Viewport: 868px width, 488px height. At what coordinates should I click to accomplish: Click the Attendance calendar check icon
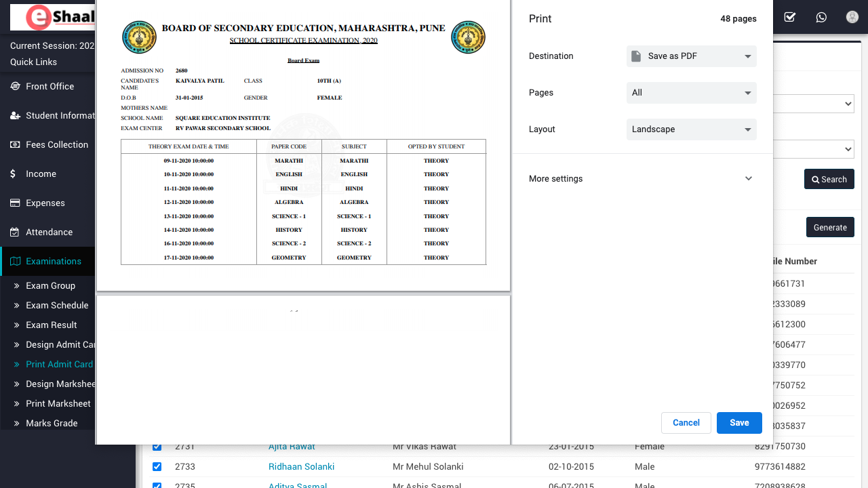point(15,232)
